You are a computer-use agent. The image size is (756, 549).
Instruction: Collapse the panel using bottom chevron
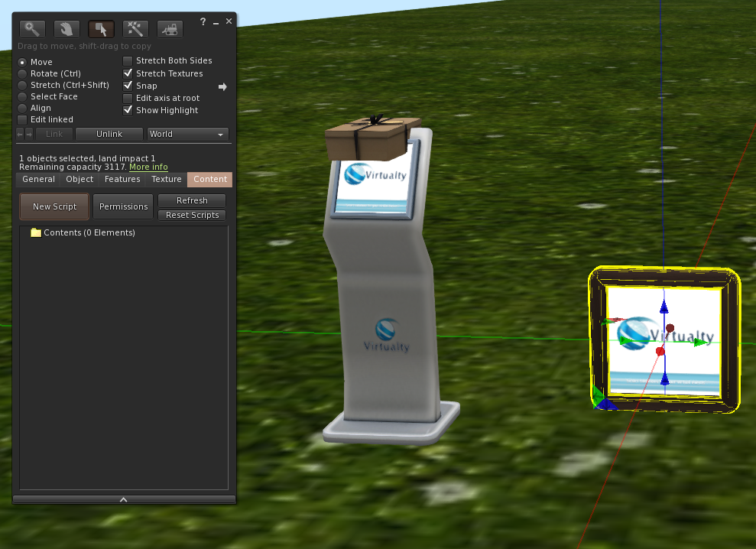(124, 499)
